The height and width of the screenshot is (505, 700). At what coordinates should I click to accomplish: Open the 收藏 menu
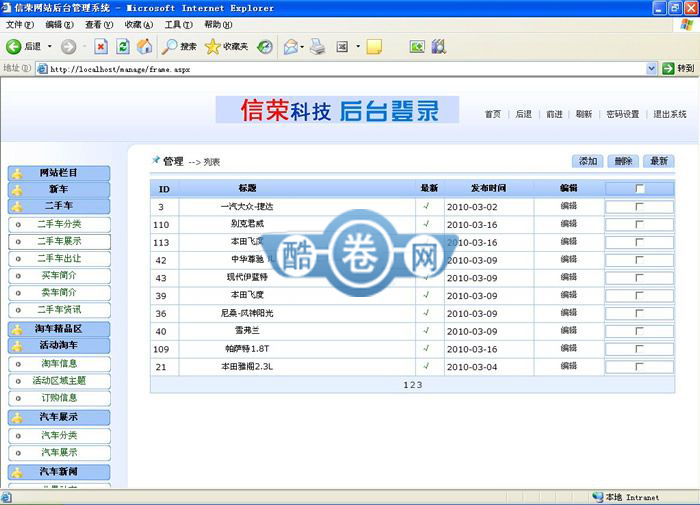click(139, 25)
